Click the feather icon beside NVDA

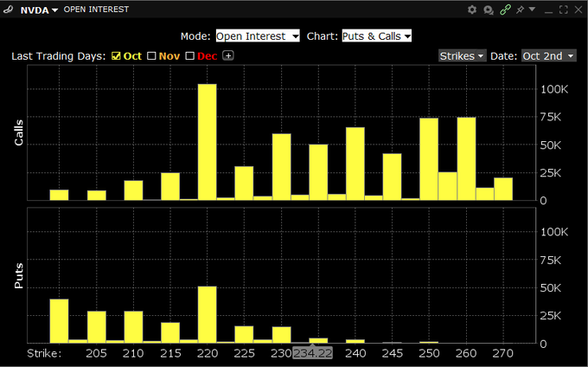(x=9, y=10)
